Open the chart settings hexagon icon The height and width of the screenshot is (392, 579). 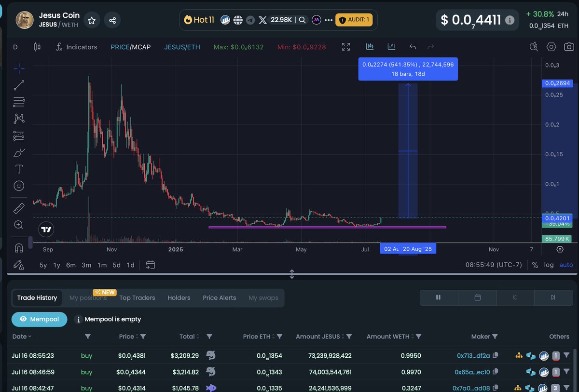551,47
